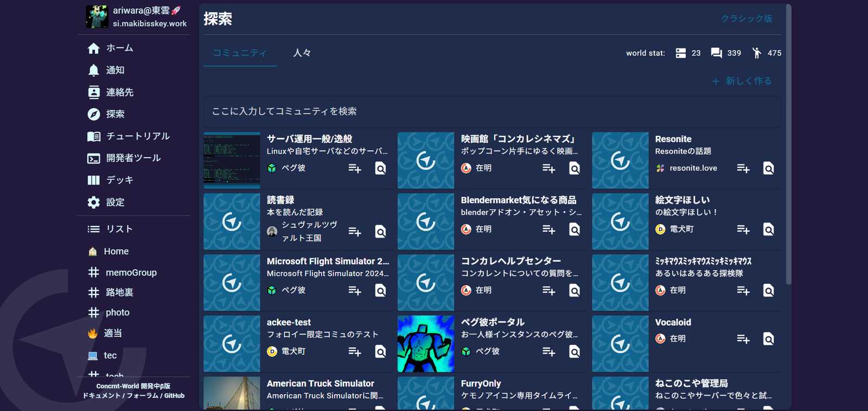Add ackee-test to a list
This screenshot has width=868, height=411.
(355, 352)
